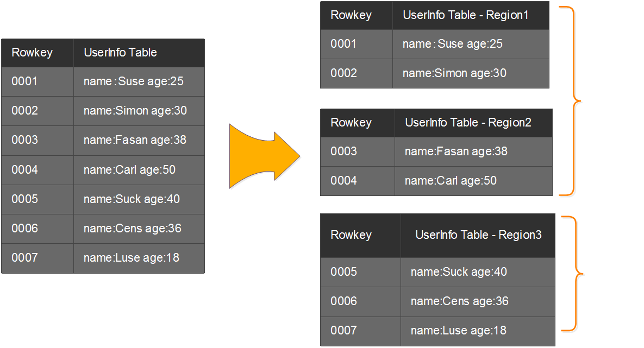This screenshot has height=348, width=644.
Task: Click name:Suse age:25 in Region1 table
Action: (x=452, y=45)
